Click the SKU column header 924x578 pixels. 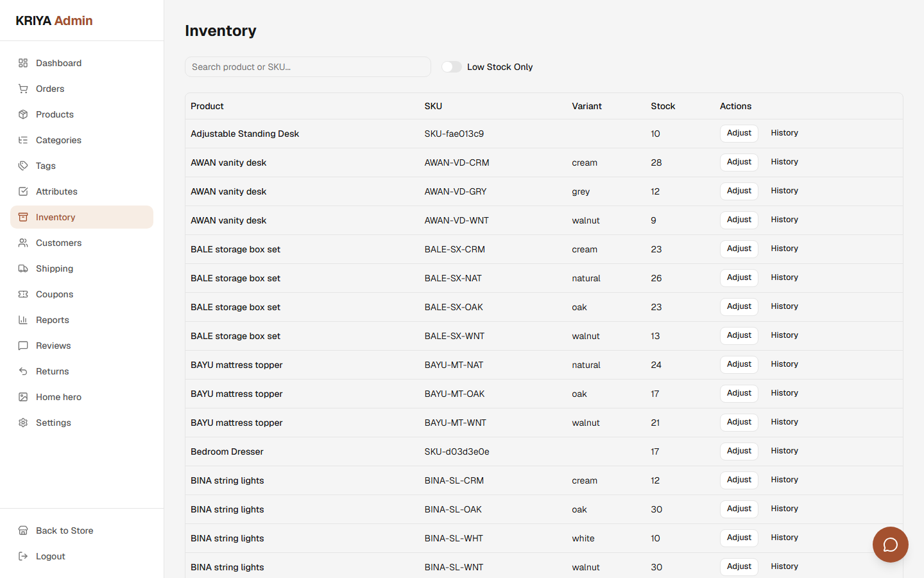coord(433,106)
